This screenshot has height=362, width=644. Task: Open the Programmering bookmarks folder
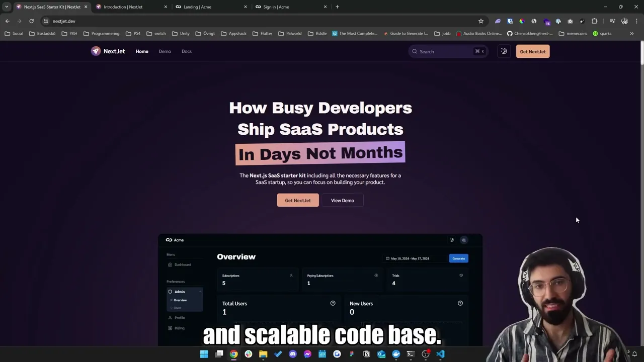click(x=101, y=34)
